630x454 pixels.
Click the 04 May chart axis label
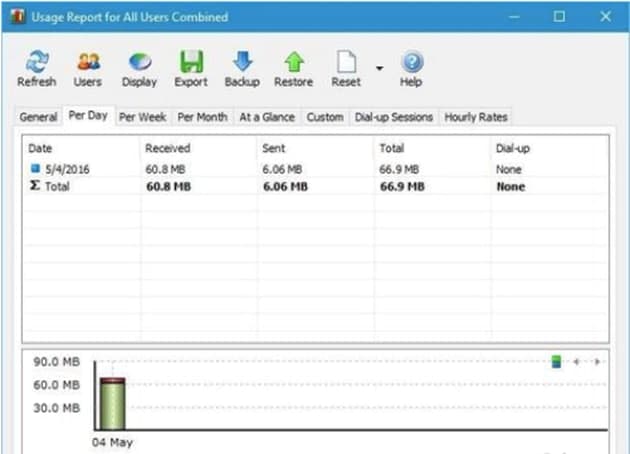(x=112, y=442)
